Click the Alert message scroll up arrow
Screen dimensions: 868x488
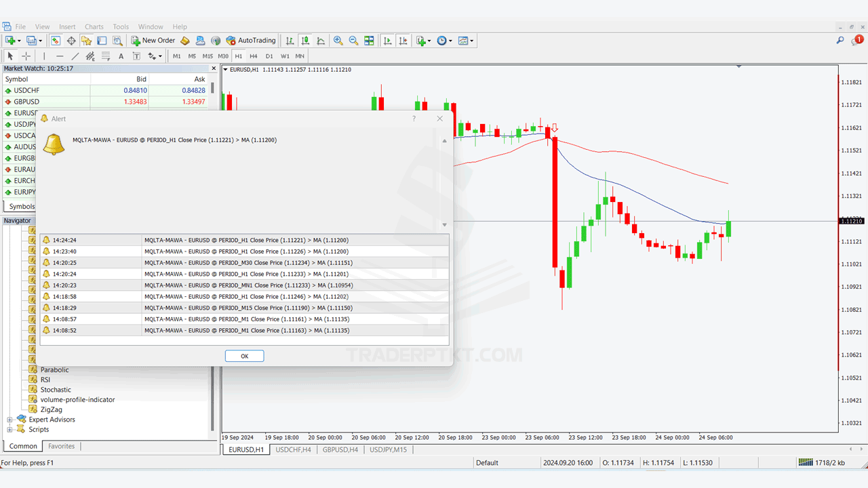tap(445, 141)
